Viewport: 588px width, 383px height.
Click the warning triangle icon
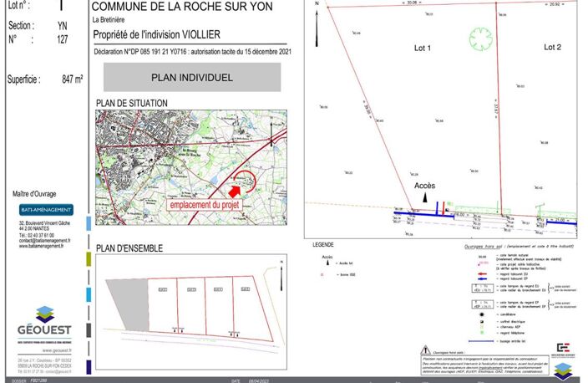[425, 350]
